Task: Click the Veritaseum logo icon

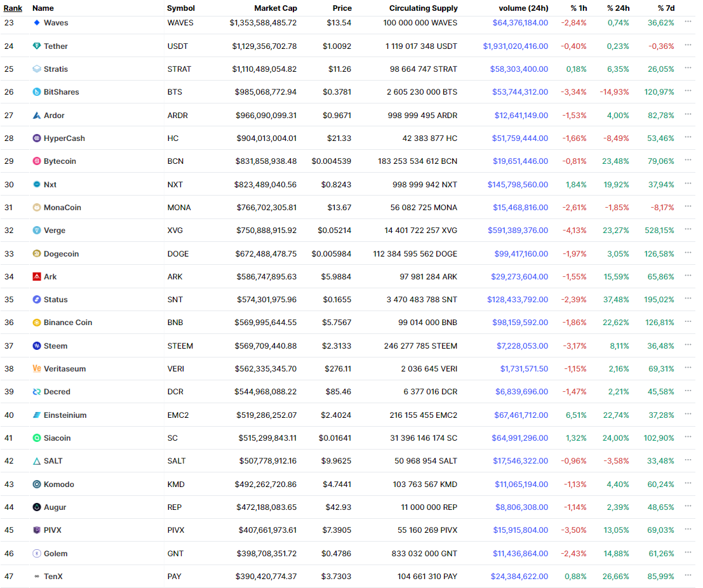Action: 37,369
